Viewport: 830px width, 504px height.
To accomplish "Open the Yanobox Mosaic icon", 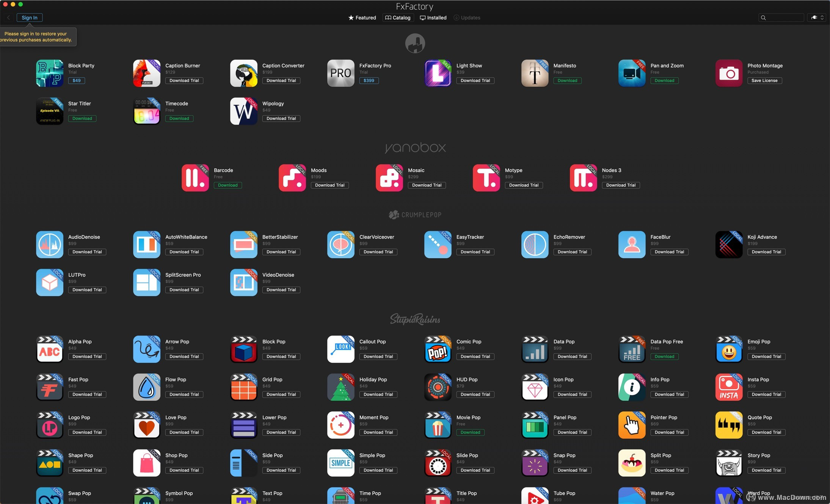I will tap(389, 178).
